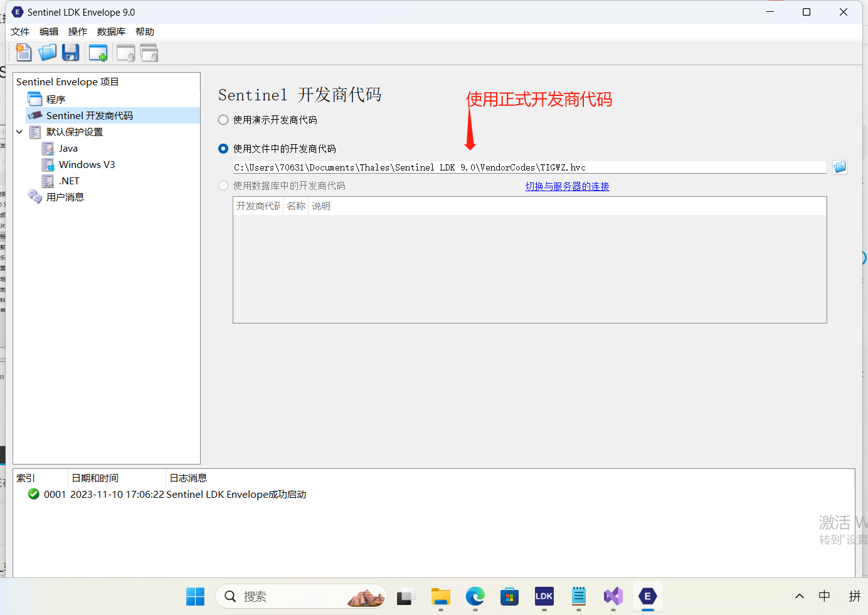Select 使用数据库中的开发商代码 radio button
The height and width of the screenshot is (615, 868).
click(x=223, y=186)
